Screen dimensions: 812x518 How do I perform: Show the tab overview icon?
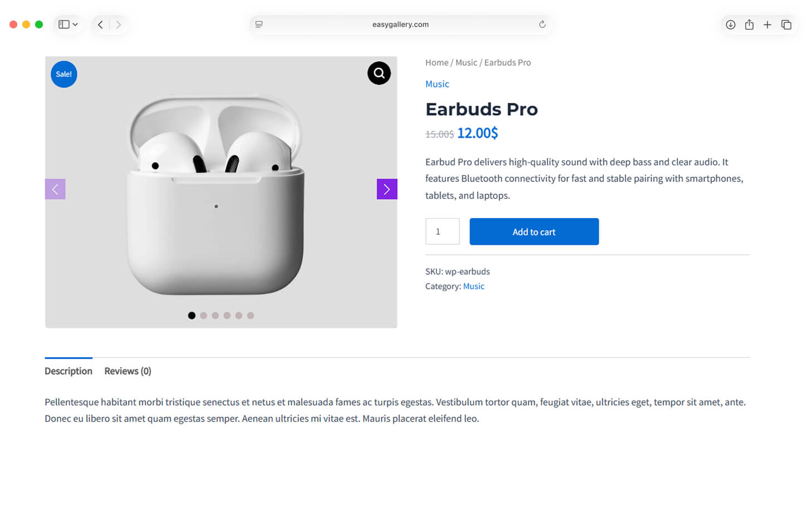click(x=786, y=24)
